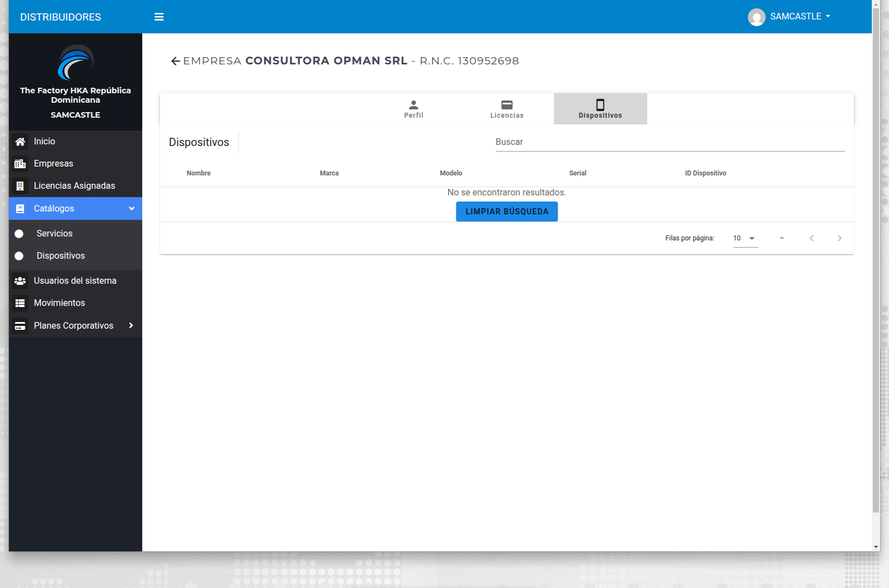Select the Dispositivos tab

click(x=600, y=109)
